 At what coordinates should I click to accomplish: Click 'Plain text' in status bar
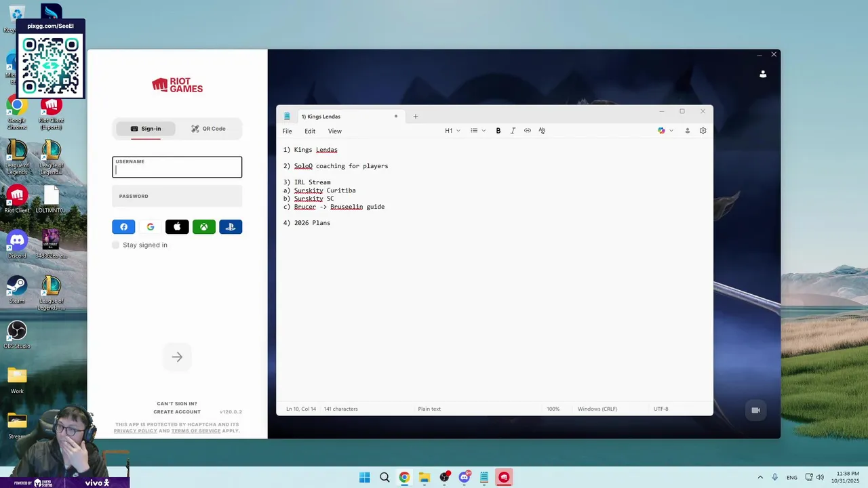click(x=429, y=409)
